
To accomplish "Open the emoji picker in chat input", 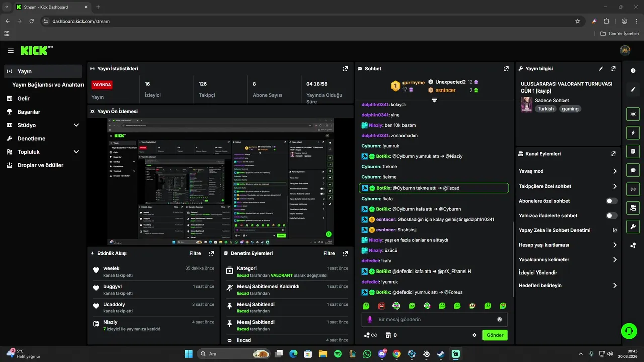I will pos(500,319).
